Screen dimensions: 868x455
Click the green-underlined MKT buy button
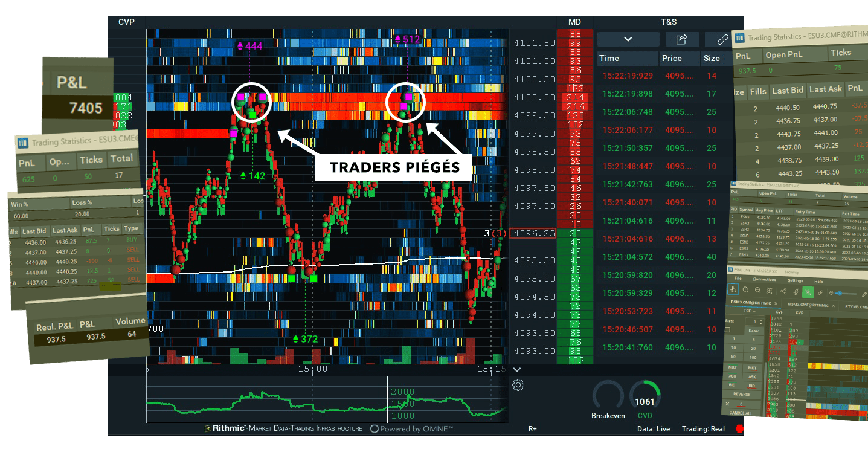tap(733, 367)
